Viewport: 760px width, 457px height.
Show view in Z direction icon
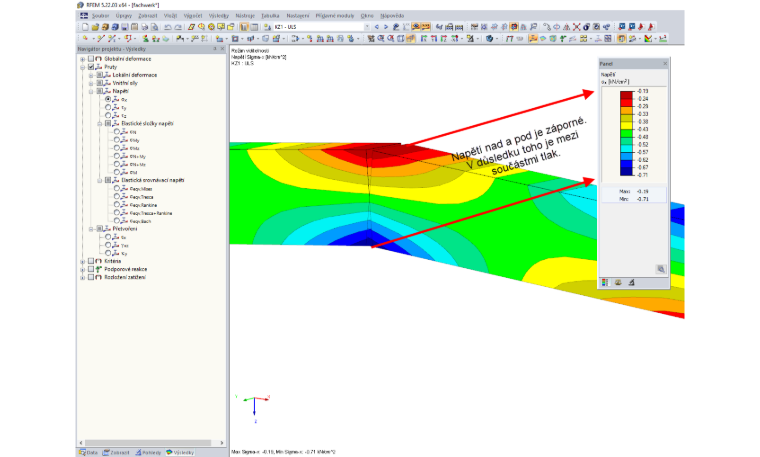pos(443,38)
